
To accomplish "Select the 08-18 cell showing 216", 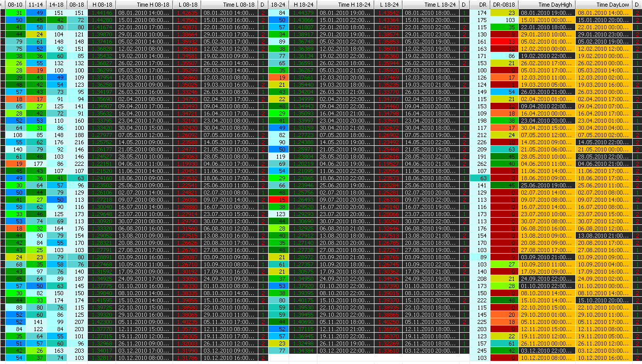I will click(x=76, y=142).
